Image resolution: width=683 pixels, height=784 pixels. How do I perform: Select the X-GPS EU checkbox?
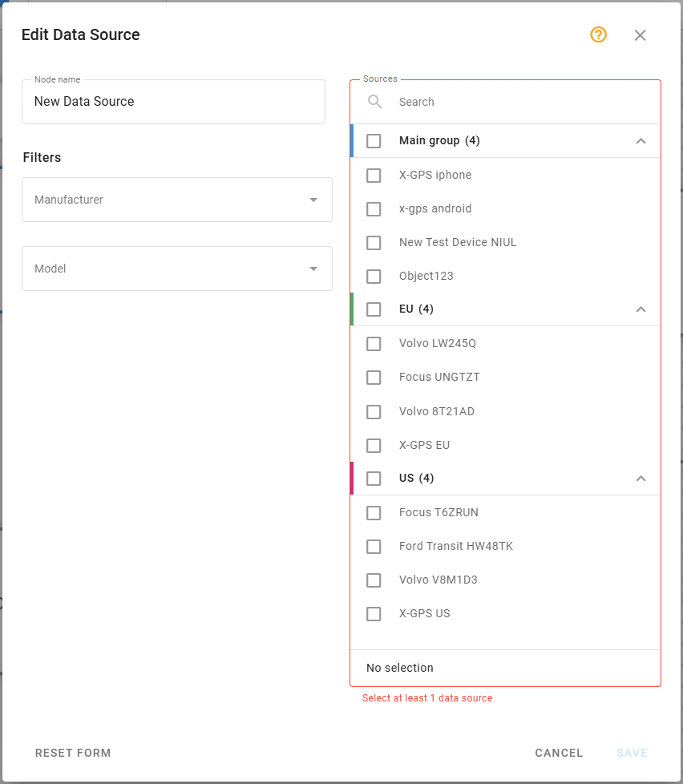[x=373, y=445]
